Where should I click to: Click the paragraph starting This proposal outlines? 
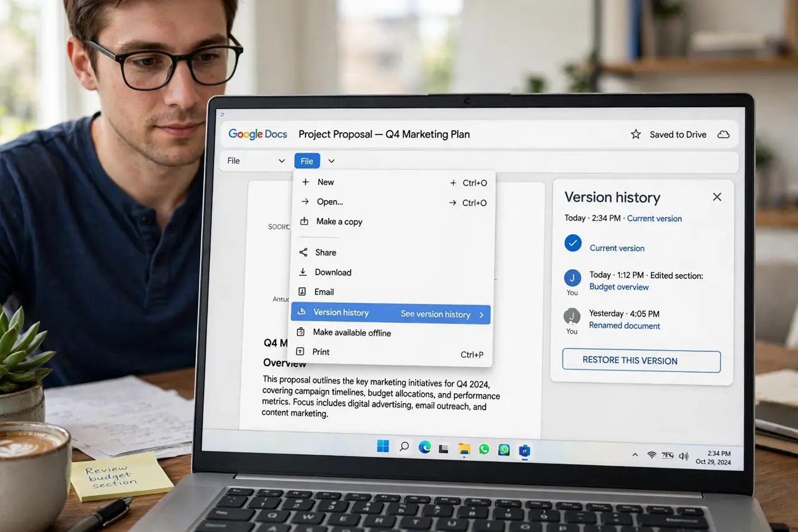click(x=382, y=396)
